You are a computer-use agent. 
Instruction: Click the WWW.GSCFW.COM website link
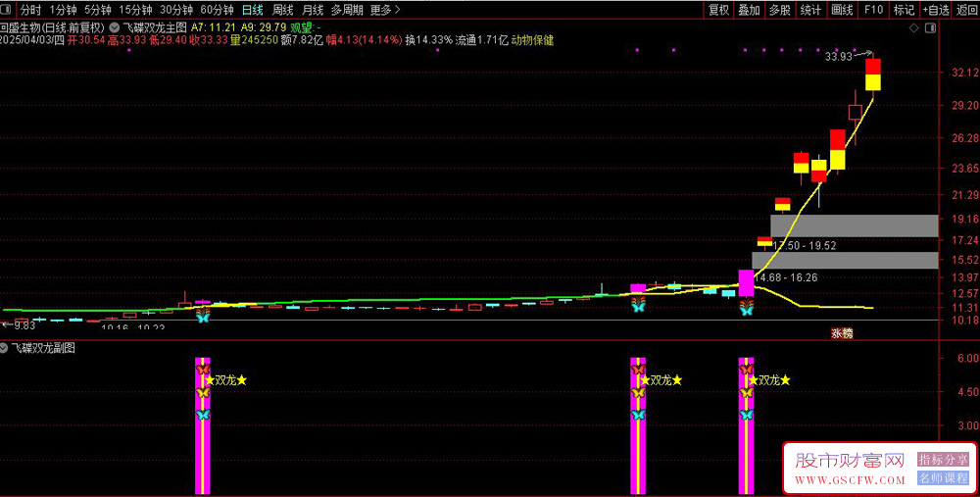[850, 480]
